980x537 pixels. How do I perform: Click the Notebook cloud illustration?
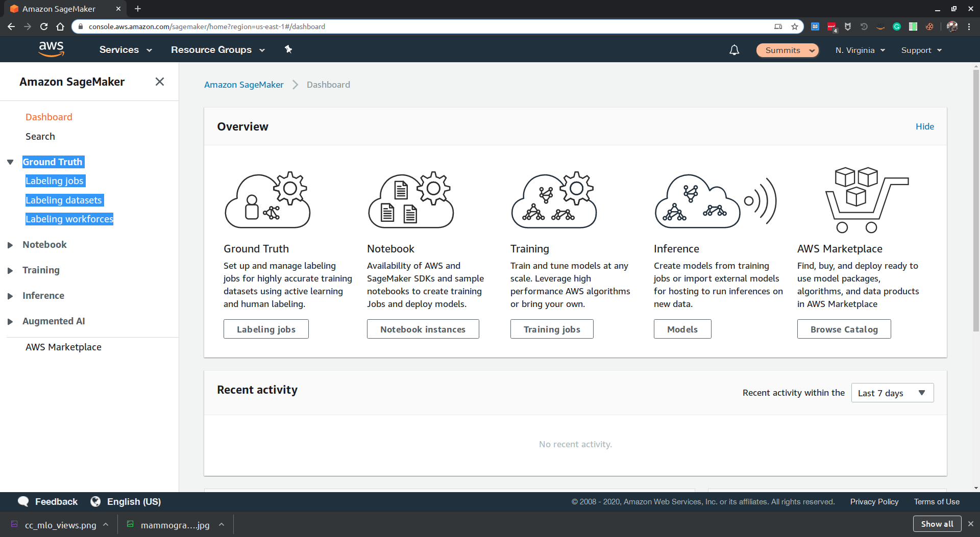tap(411, 200)
